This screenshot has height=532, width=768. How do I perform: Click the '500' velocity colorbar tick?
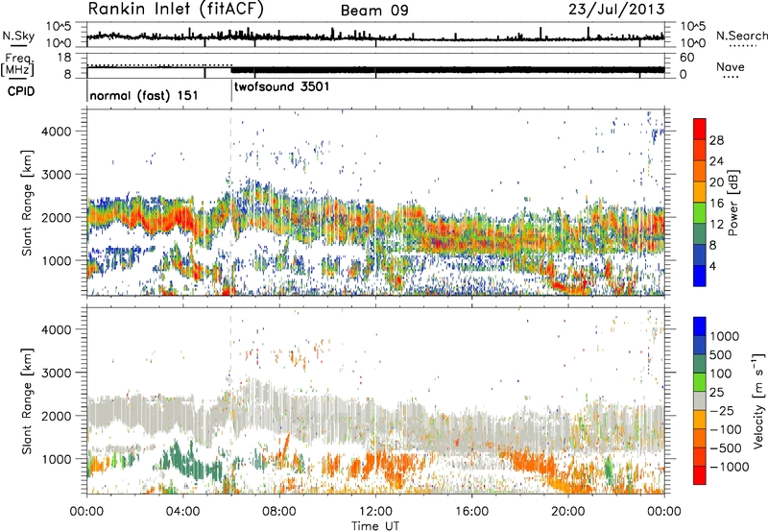pos(721,354)
